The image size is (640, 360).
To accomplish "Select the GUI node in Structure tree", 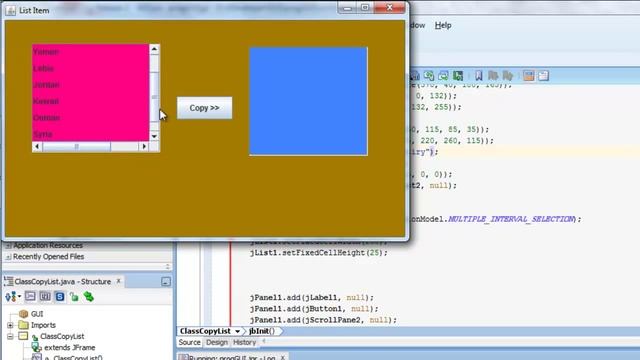I will pos(37,314).
